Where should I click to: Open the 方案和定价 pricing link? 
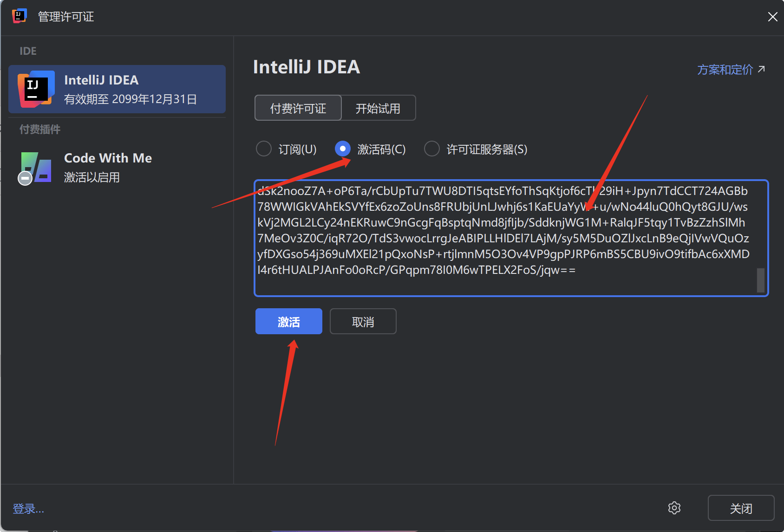tap(731, 70)
